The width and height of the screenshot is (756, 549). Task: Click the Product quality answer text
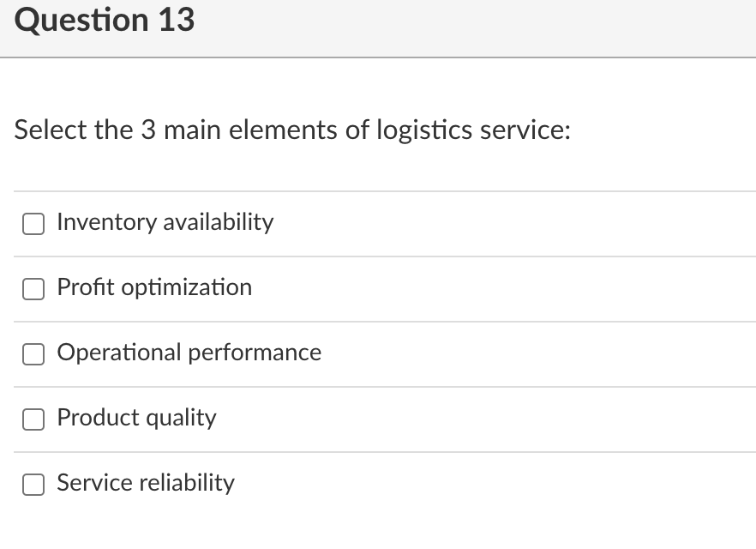[x=136, y=418]
